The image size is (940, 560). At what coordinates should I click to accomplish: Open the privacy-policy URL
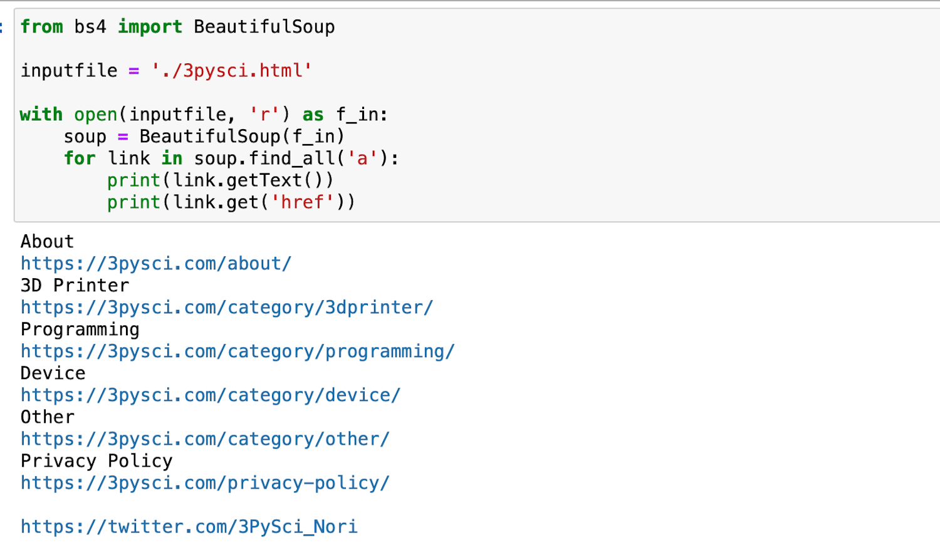[205, 483]
